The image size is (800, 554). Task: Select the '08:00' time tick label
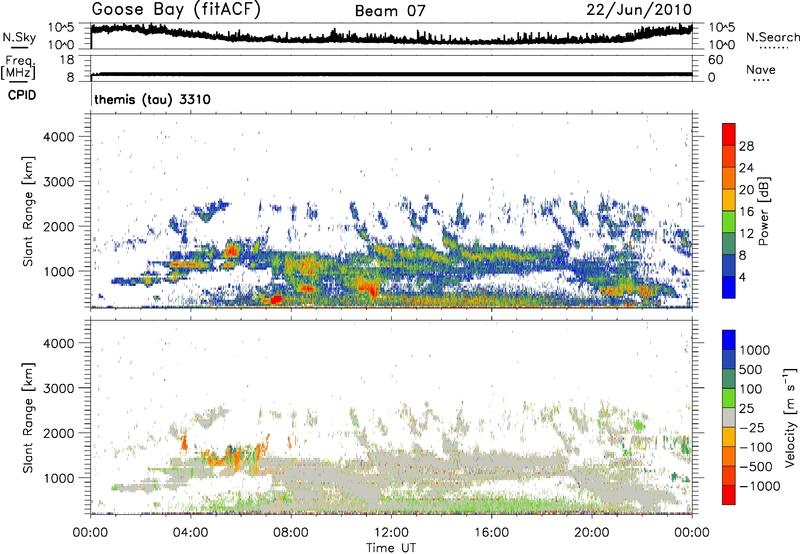coord(291,533)
